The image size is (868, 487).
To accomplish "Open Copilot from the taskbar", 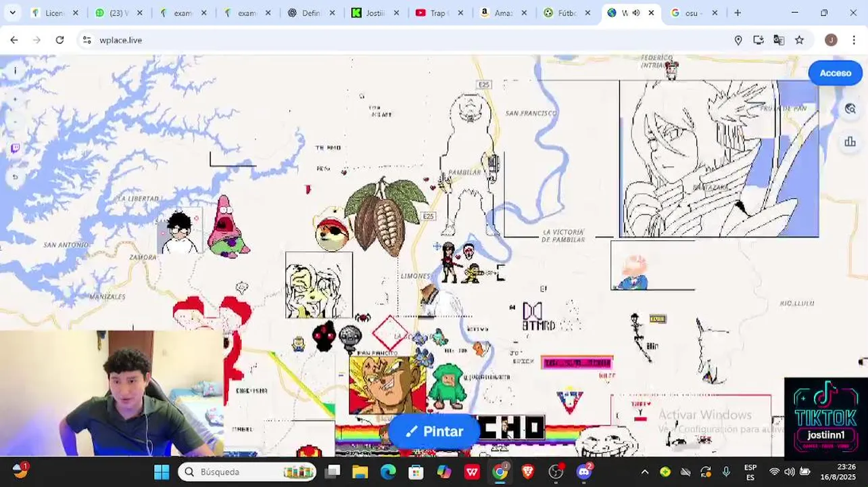I will [444, 471].
